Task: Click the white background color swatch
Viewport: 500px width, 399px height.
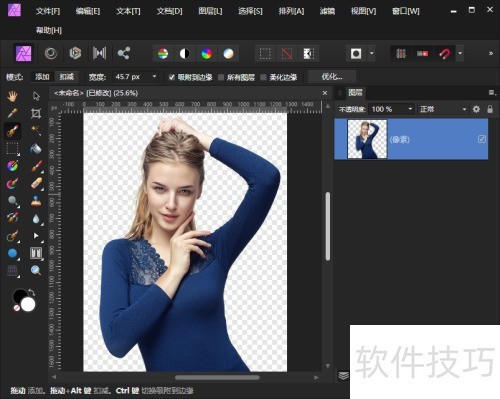Action: coord(28,304)
